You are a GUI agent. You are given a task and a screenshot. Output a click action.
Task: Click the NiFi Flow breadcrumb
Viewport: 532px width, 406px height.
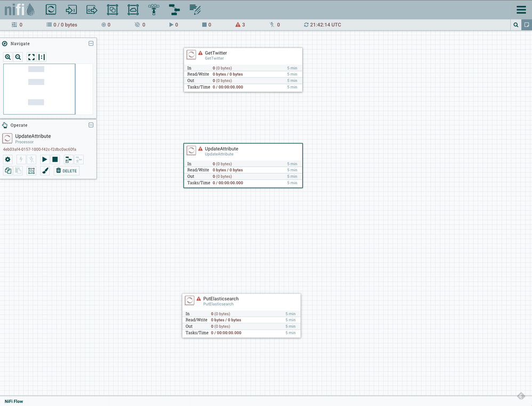coord(13,401)
